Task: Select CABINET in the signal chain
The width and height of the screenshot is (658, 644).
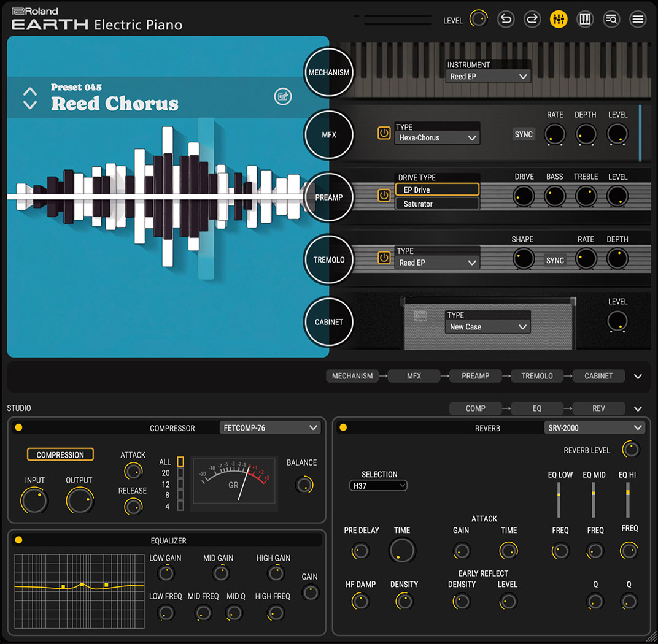Action: pyautogui.click(x=598, y=376)
